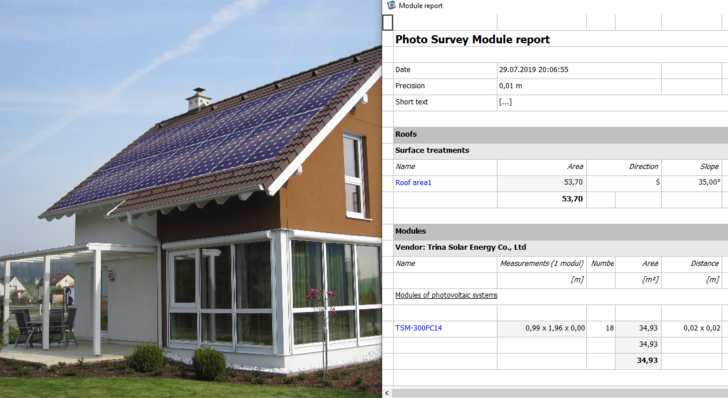Click the Roofs section header
728x398 pixels.
point(560,134)
